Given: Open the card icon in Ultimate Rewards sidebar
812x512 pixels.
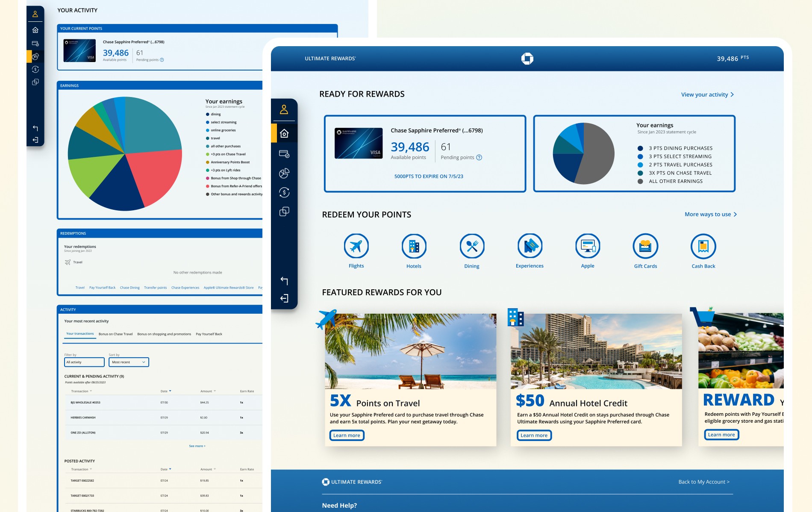Looking at the screenshot, I should (x=284, y=153).
